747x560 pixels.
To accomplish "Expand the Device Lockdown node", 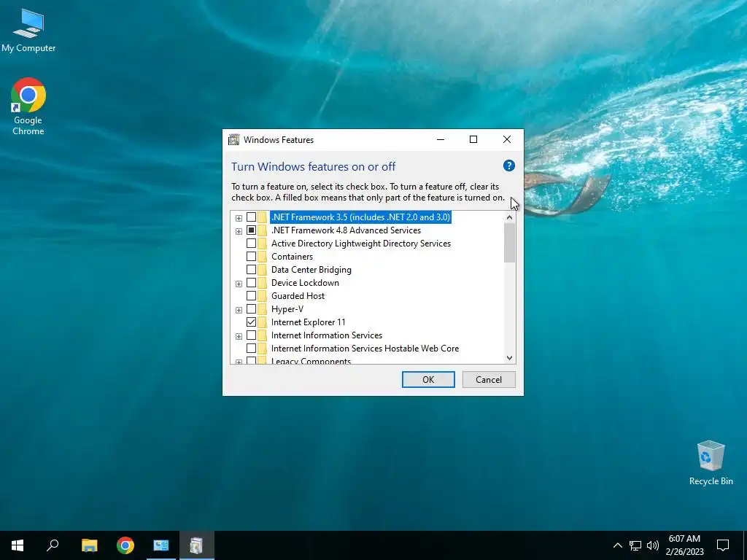I will click(x=239, y=284).
